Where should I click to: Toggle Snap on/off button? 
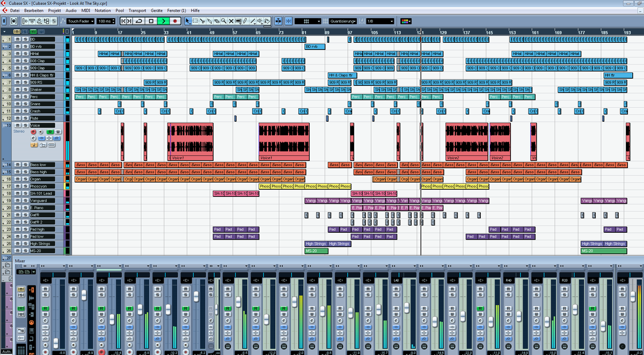pyautogui.click(x=289, y=21)
